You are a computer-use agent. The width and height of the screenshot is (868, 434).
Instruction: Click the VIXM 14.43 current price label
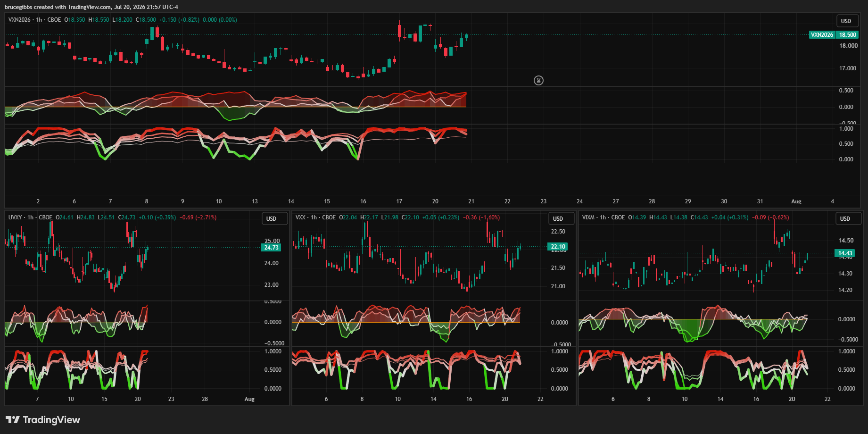pyautogui.click(x=845, y=253)
